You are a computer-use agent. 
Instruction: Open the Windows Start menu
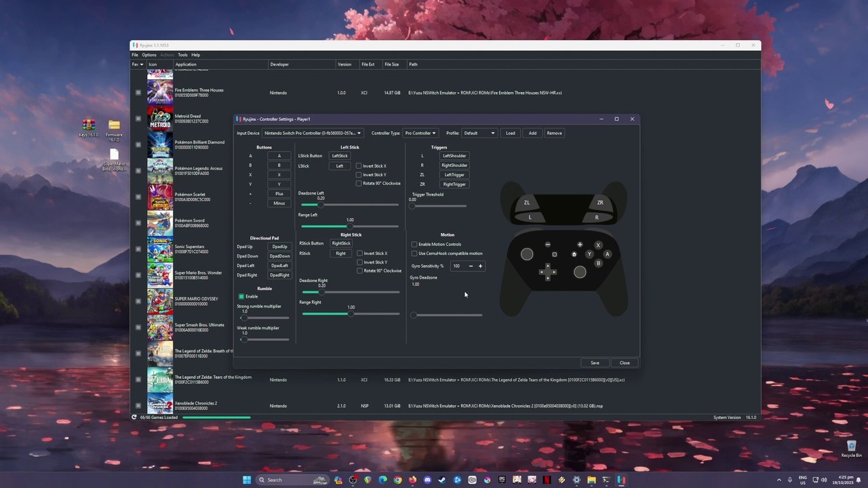pyautogui.click(x=247, y=480)
